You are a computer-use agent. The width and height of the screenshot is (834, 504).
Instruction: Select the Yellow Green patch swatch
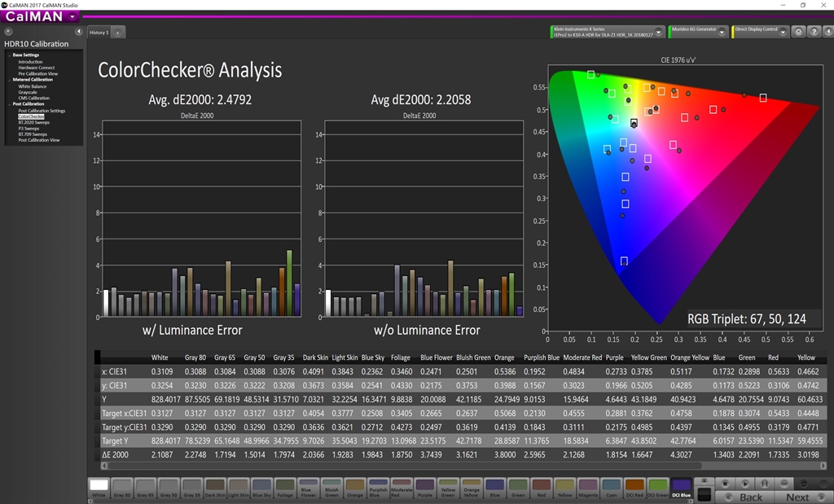click(448, 488)
